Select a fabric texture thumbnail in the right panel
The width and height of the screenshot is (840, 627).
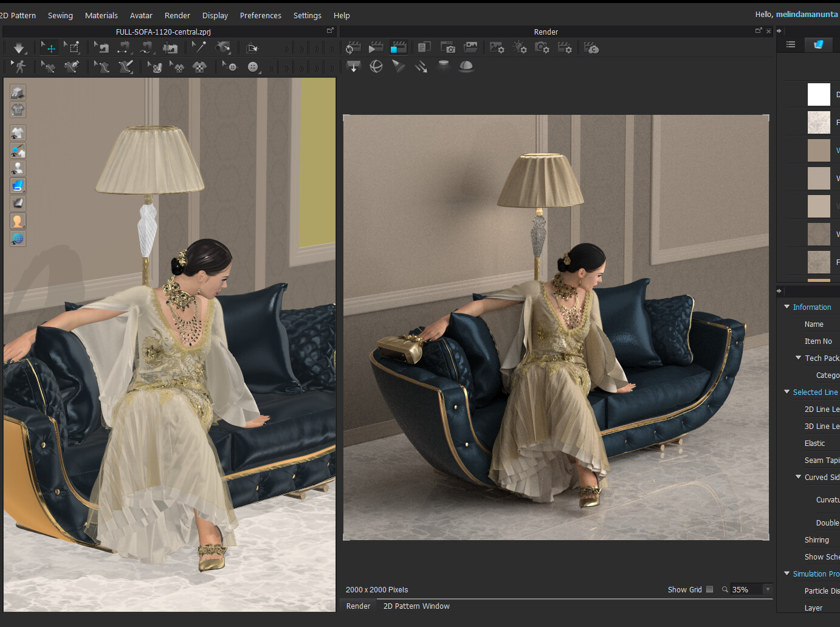pyautogui.click(x=819, y=122)
